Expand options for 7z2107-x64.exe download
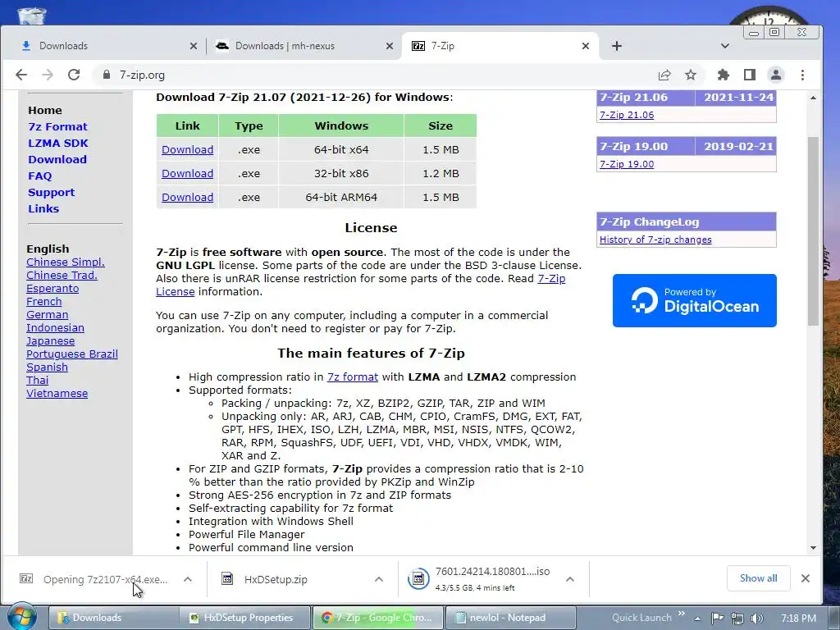The image size is (840, 630). 188,579
